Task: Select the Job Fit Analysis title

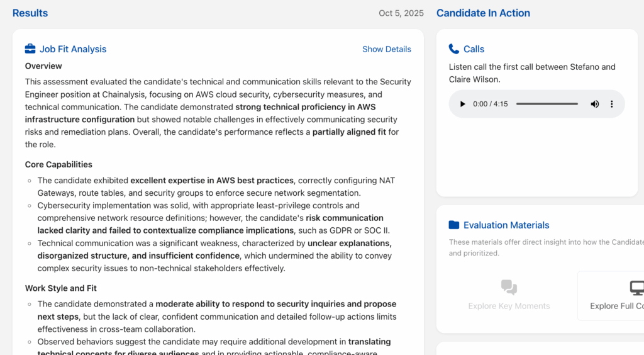Action: tap(73, 49)
